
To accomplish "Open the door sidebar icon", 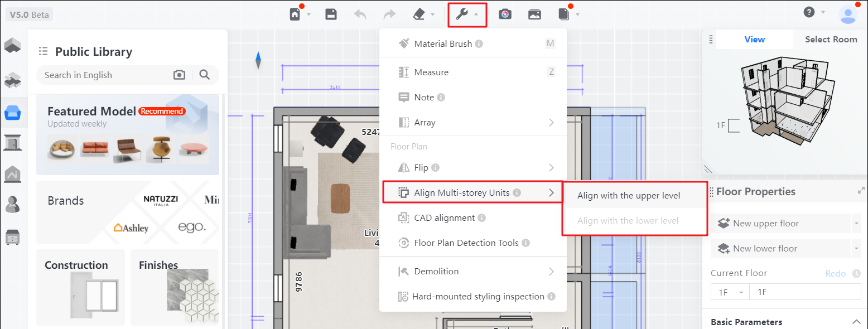I will coord(12,143).
